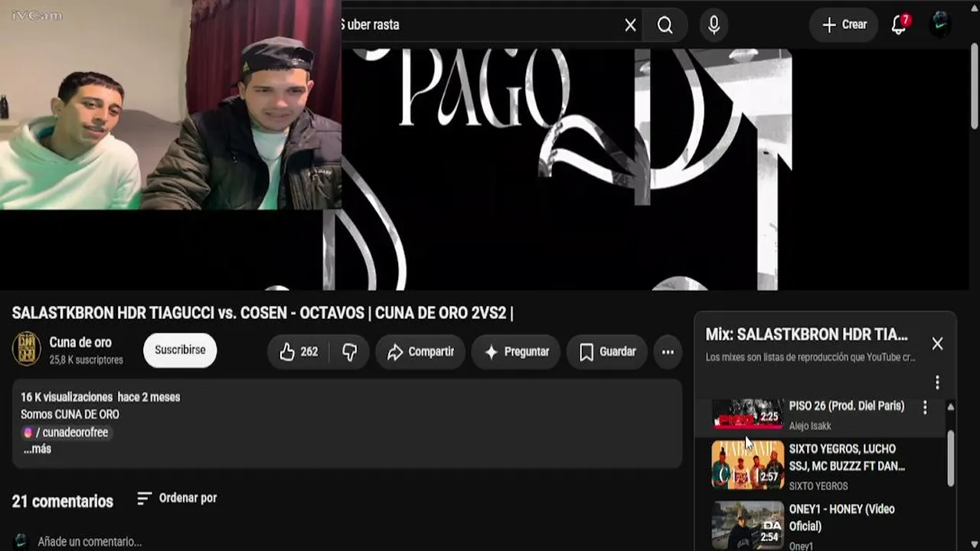Screen dimensions: 980x551
Task: Click the video title SALASTKBRON HDR TIAGUCCI
Action: 263,313
